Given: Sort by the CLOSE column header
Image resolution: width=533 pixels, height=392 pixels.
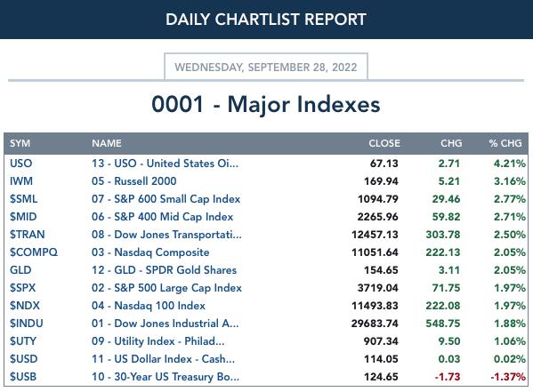Looking at the screenshot, I should tap(384, 143).
